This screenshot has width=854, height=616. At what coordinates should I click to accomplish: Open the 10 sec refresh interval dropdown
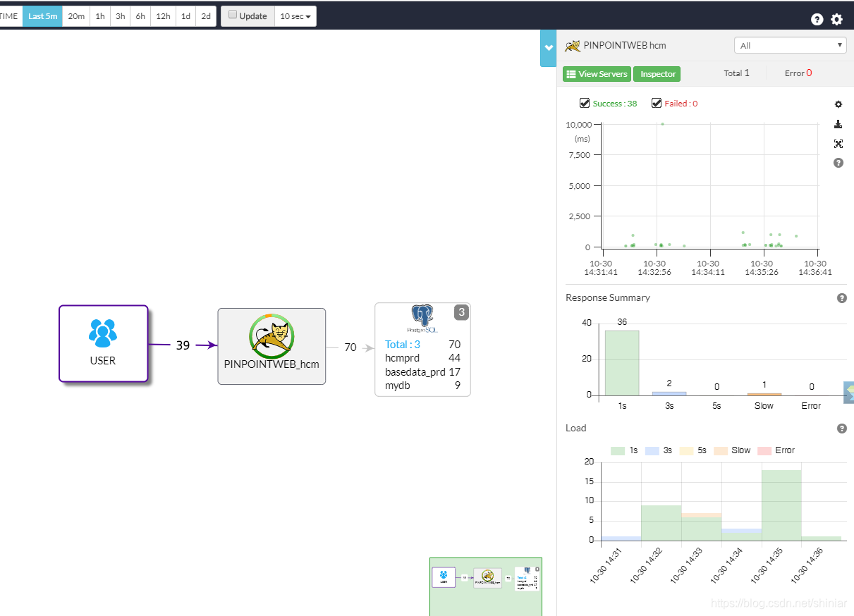point(295,16)
